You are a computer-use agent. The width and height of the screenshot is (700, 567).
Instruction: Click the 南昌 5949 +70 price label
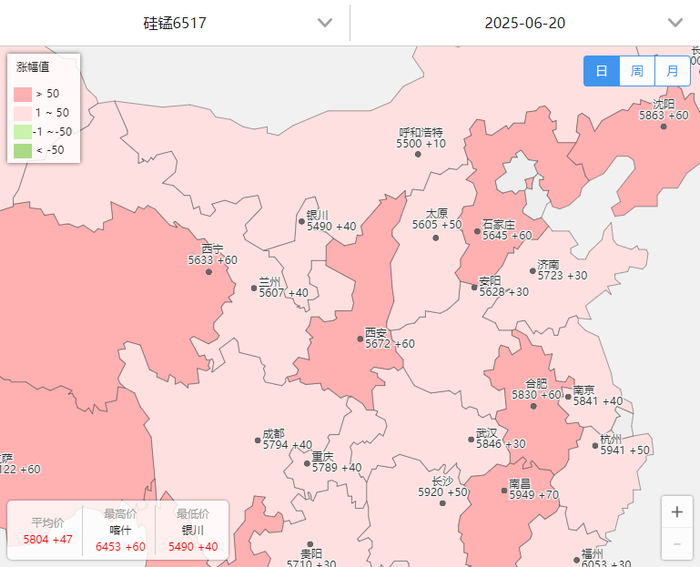534,489
